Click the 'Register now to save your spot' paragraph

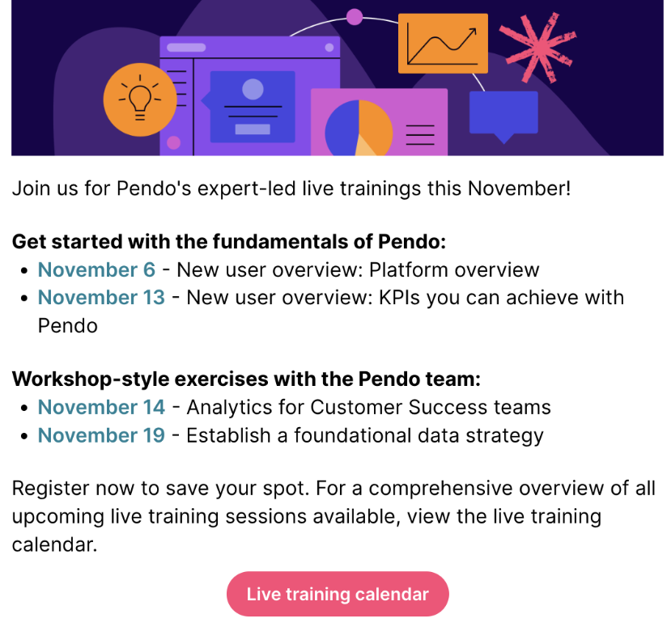pos(333,516)
